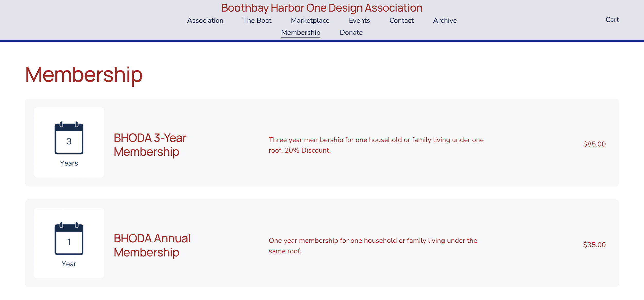Open the Association menu item

(205, 20)
